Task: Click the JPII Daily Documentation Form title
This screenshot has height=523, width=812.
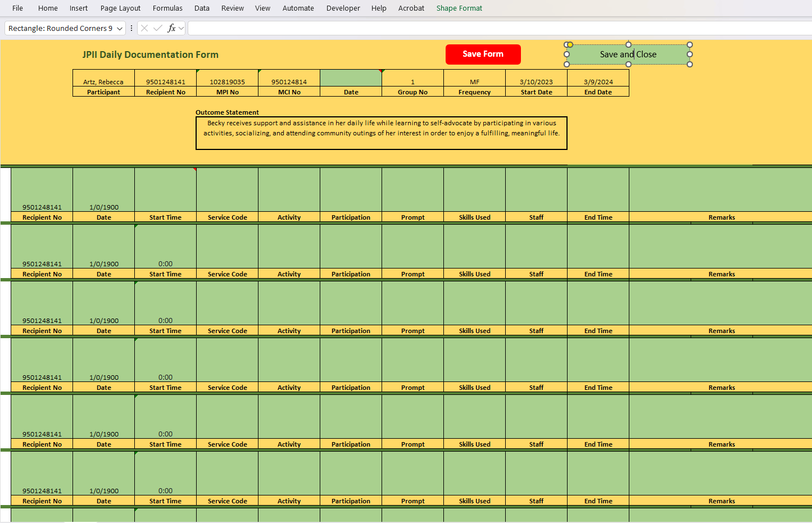Action: pyautogui.click(x=151, y=54)
